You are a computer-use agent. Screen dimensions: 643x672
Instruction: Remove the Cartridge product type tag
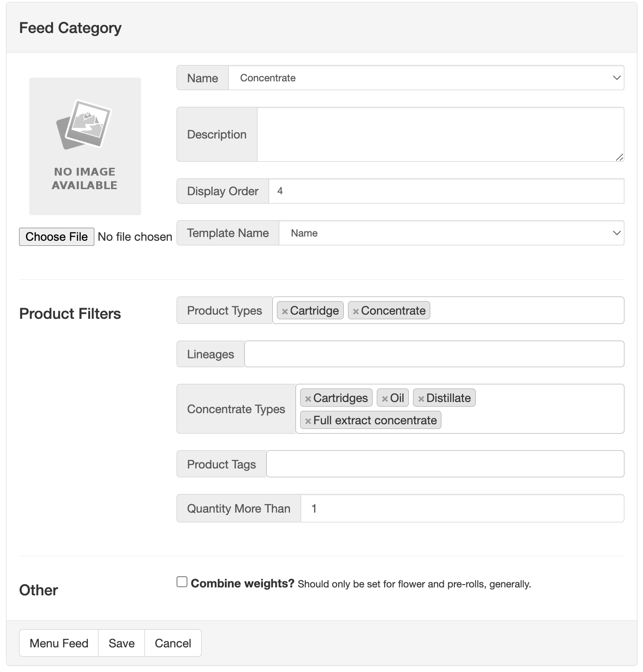pyautogui.click(x=285, y=311)
